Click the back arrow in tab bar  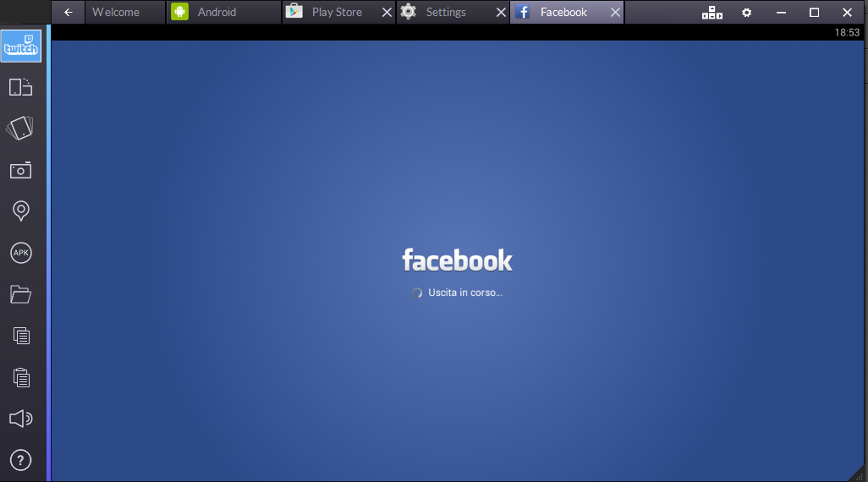click(x=68, y=12)
